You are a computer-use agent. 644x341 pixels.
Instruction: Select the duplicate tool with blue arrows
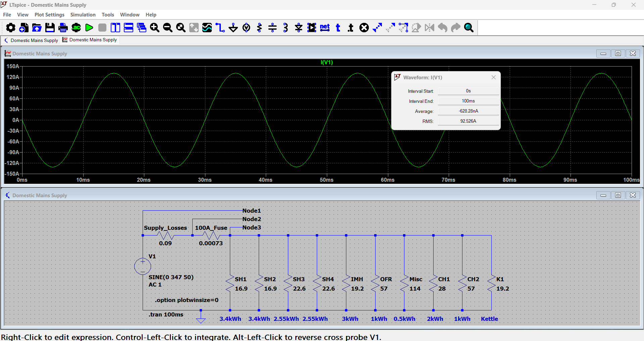377,28
